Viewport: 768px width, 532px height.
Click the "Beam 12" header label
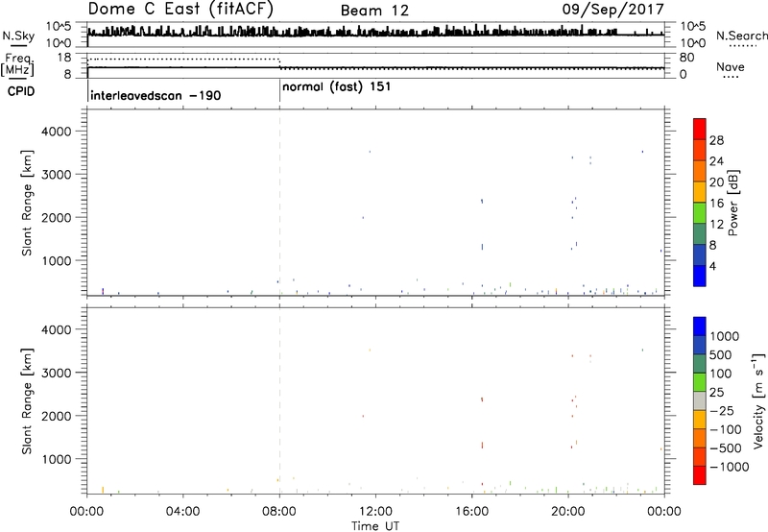(x=374, y=11)
